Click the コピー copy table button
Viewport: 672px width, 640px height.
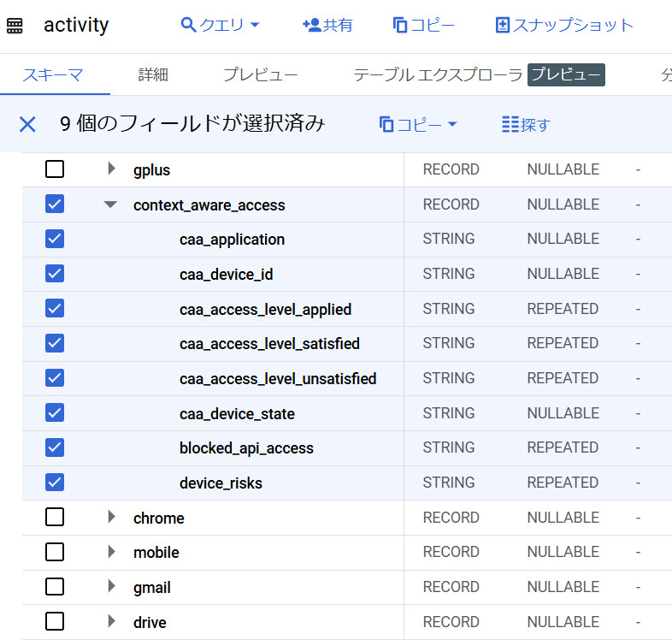pyautogui.click(x=424, y=25)
